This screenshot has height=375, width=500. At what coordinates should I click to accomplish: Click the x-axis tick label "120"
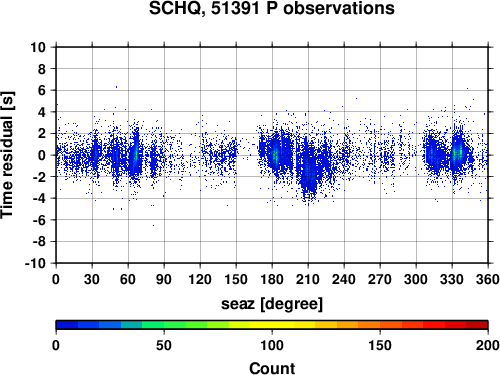200,279
